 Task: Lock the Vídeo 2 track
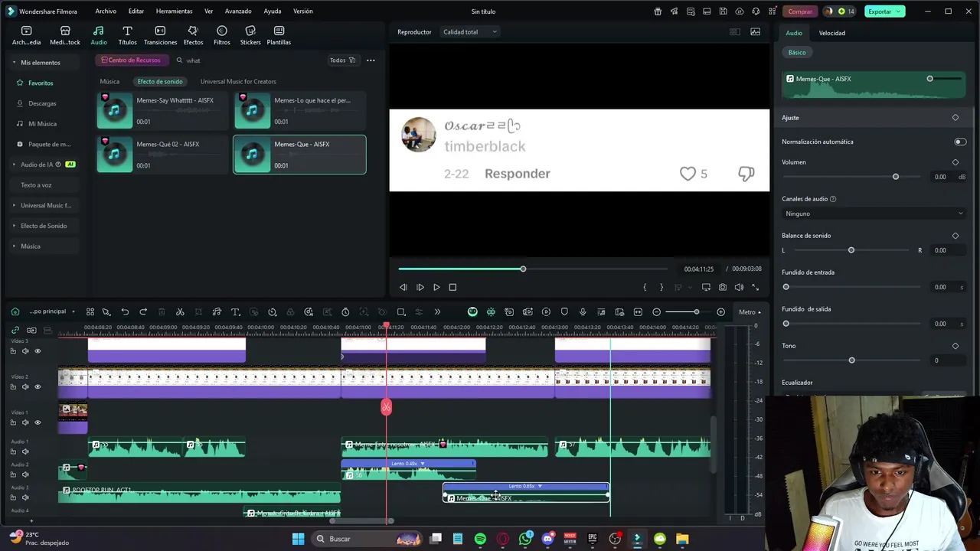coord(13,386)
